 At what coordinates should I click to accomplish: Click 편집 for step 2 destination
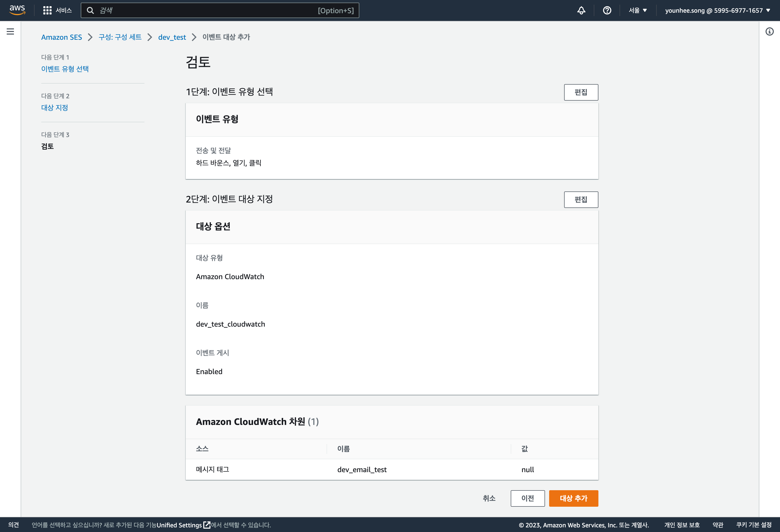click(x=581, y=200)
